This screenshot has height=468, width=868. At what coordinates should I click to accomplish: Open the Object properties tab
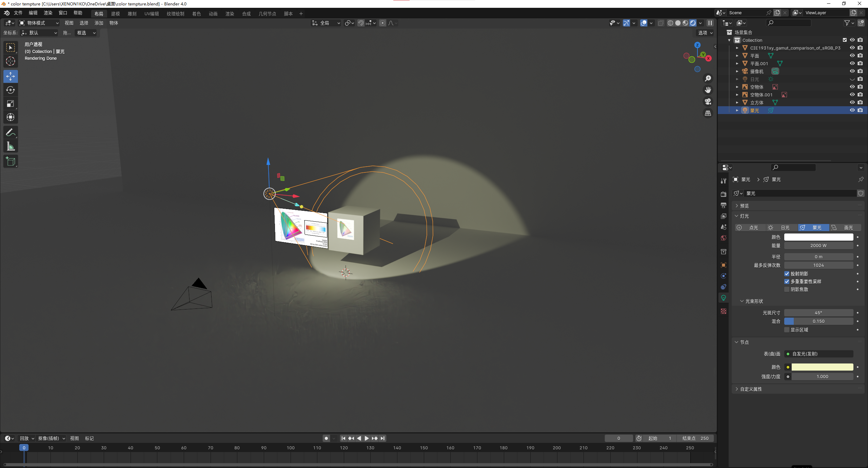724,265
